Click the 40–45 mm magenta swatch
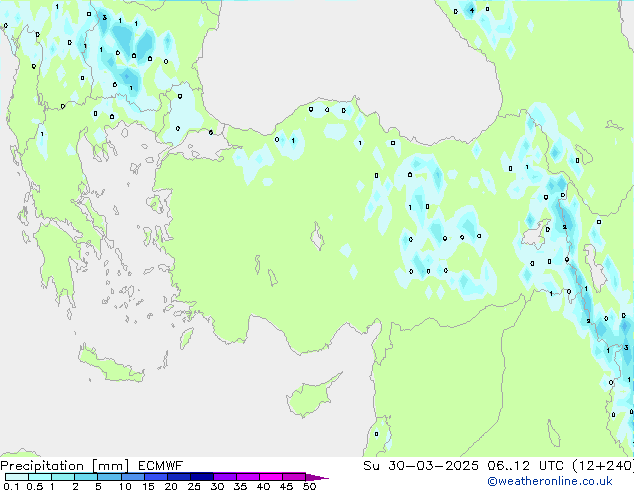This screenshot has width=634, height=490. (271, 477)
